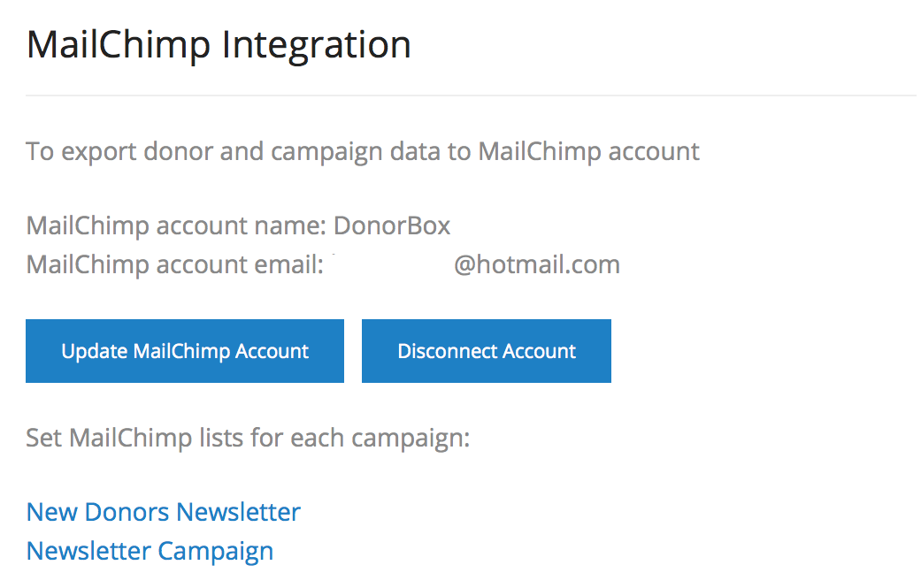Open the Newsletter Campaign link
Screen dimensions: 921x588
pyautogui.click(x=150, y=551)
